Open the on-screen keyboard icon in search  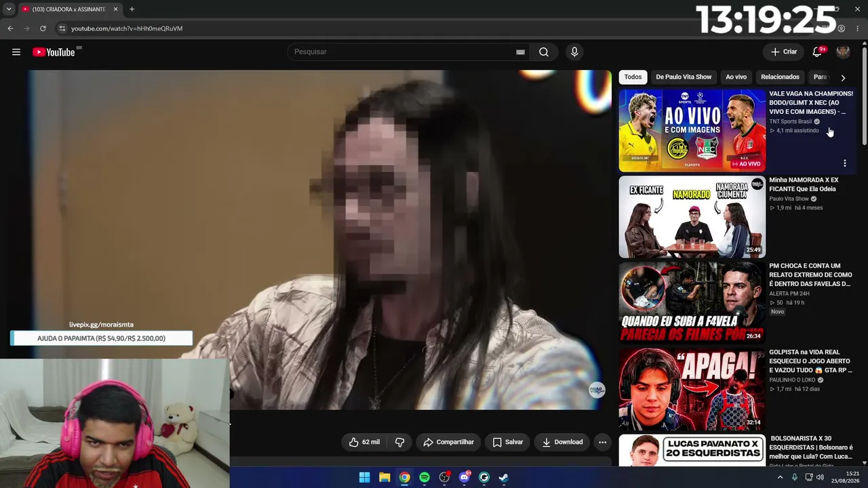(520, 52)
